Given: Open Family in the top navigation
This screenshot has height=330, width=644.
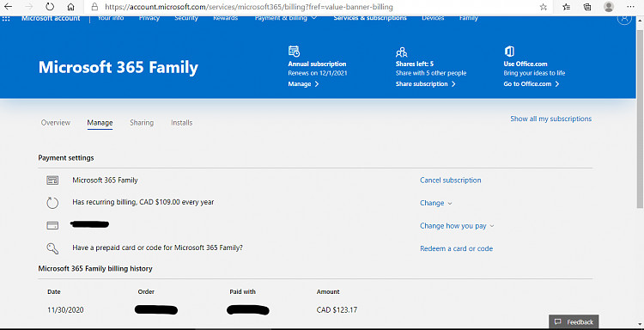Looking at the screenshot, I should [469, 18].
